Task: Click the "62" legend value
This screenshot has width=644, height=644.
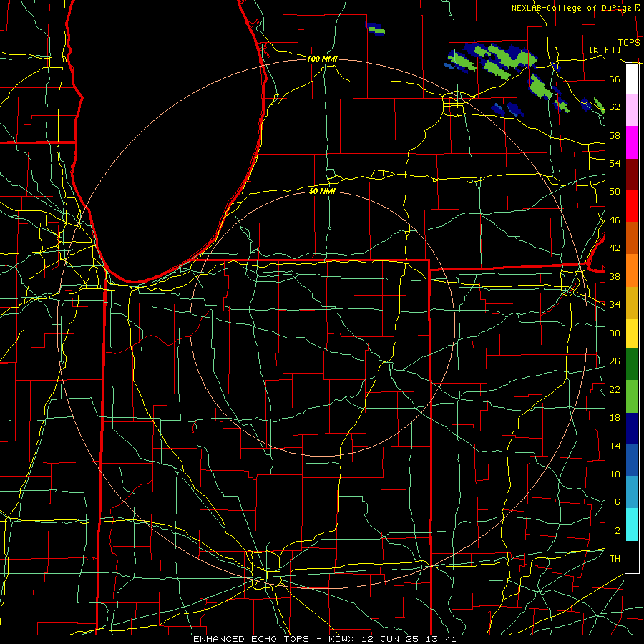Action: point(615,107)
